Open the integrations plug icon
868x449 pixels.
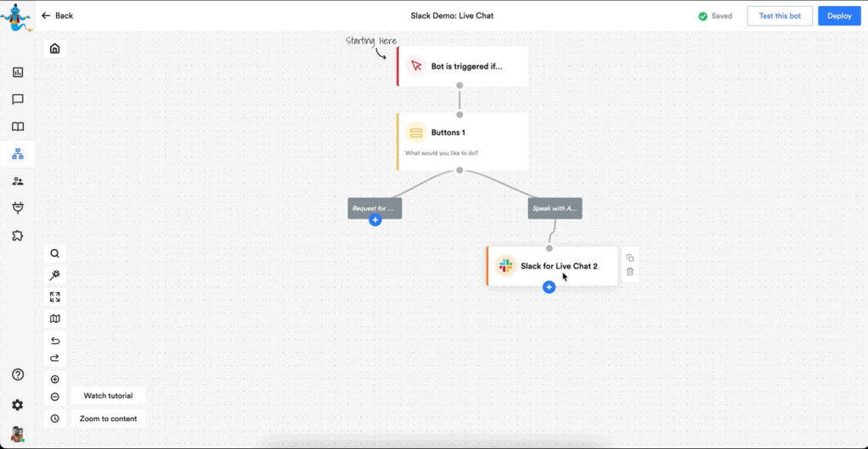coord(18,208)
